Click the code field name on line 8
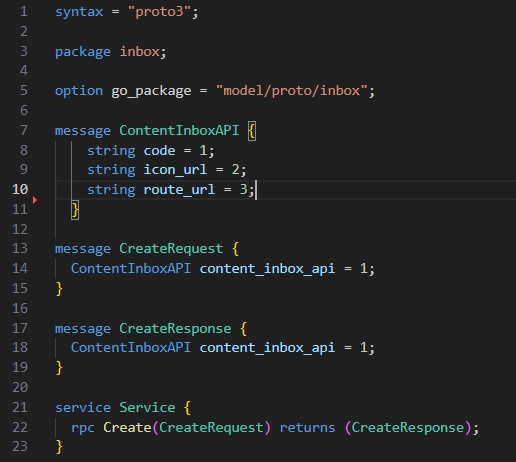 159,151
